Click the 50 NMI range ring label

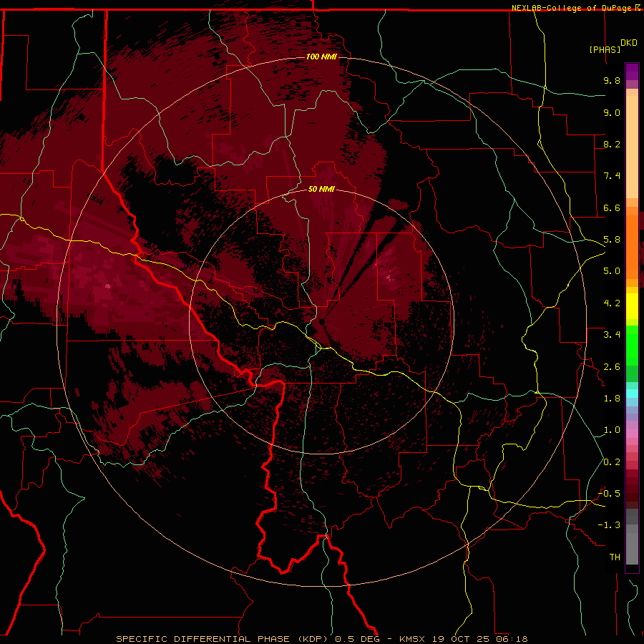pos(321,189)
